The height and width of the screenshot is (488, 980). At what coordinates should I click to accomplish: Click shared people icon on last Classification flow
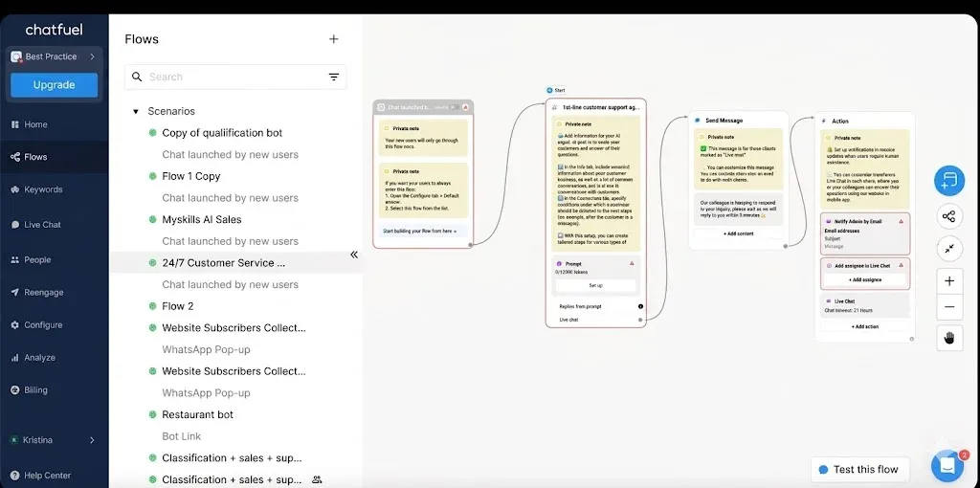pos(317,479)
